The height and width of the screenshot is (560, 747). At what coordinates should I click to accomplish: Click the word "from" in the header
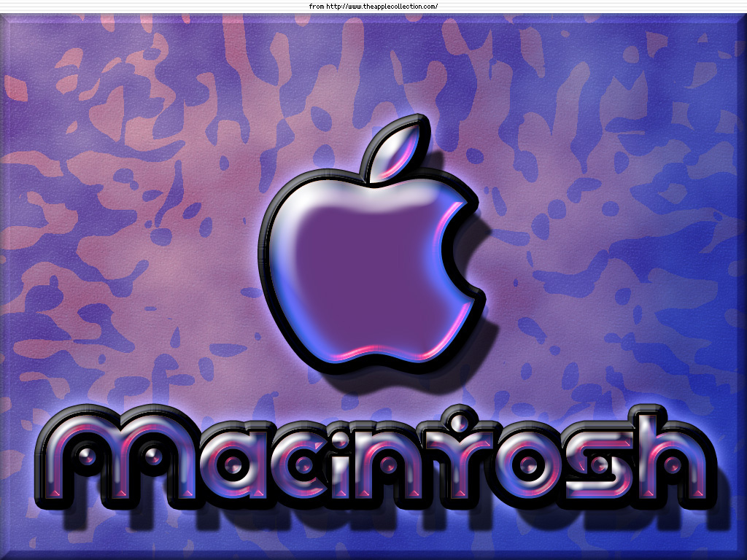[x=316, y=7]
